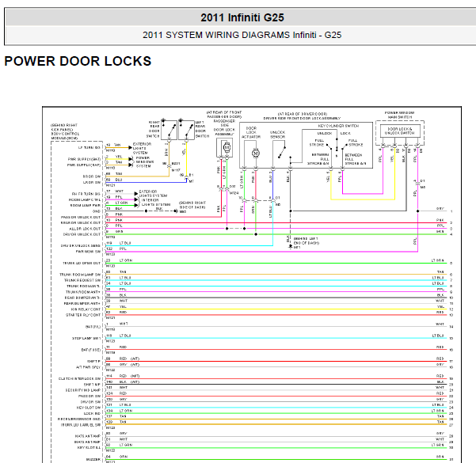The height and width of the screenshot is (463, 476).
Task: Click the '2011 SYSTEM WIRING DIAGRAMS Infiniti - G25' subtitle
Action: click(x=242, y=35)
